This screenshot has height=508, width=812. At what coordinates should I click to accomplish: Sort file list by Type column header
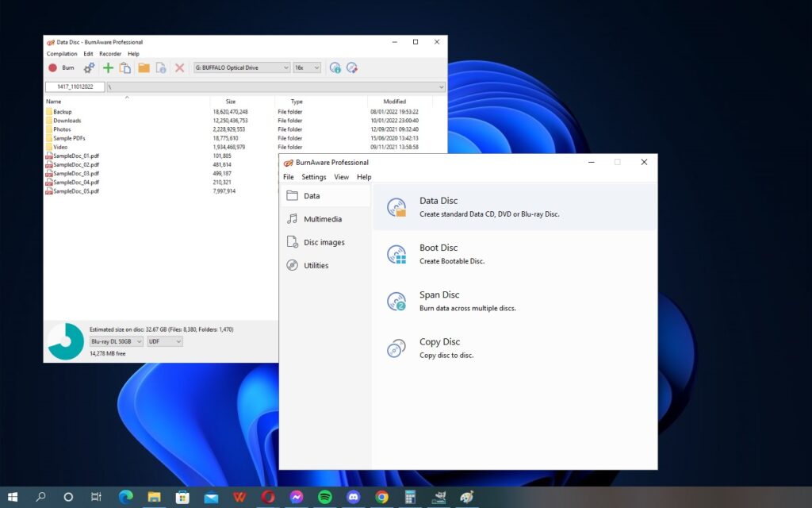pyautogui.click(x=321, y=102)
